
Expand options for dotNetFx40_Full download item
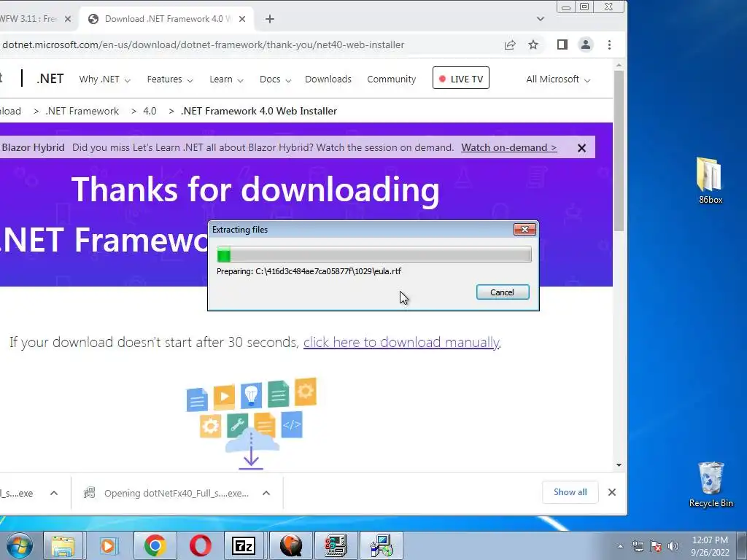[266, 494]
